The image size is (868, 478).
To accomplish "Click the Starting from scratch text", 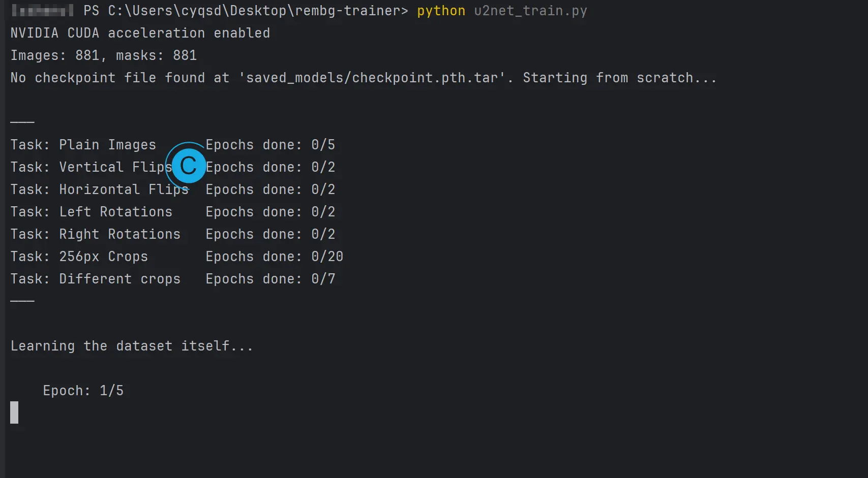I will pos(619,78).
